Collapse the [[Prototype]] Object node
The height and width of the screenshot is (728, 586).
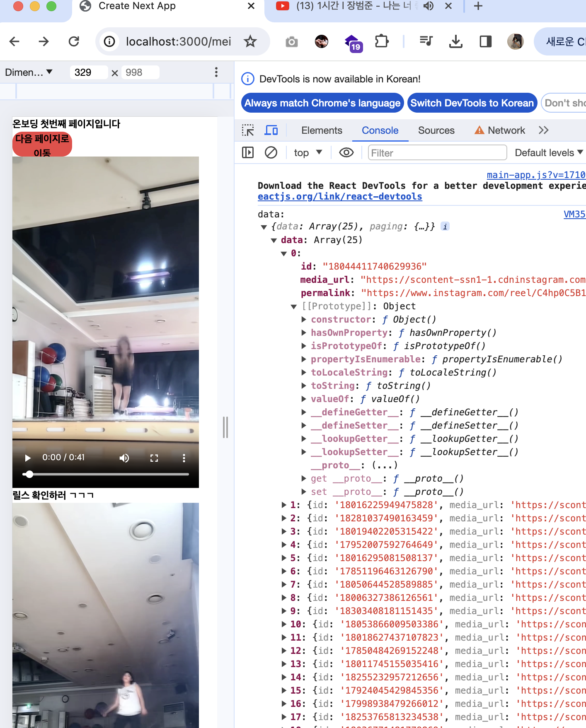pyautogui.click(x=294, y=306)
